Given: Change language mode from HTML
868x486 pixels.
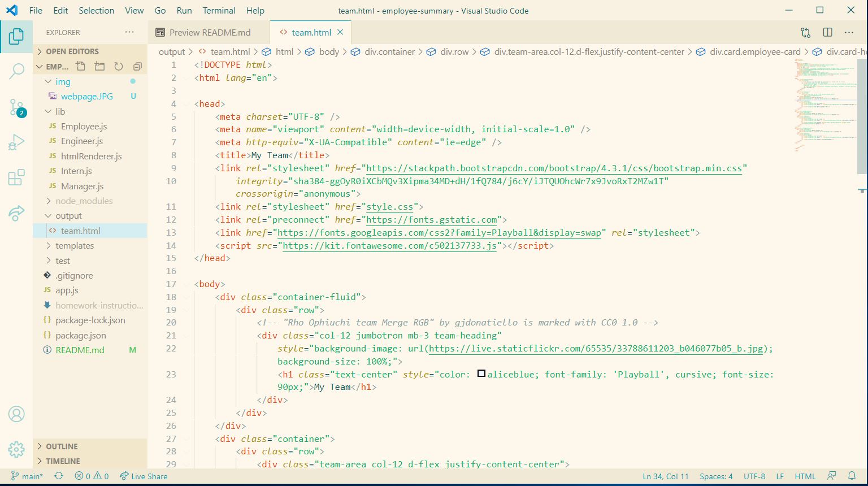Looking at the screenshot, I should coord(805,476).
